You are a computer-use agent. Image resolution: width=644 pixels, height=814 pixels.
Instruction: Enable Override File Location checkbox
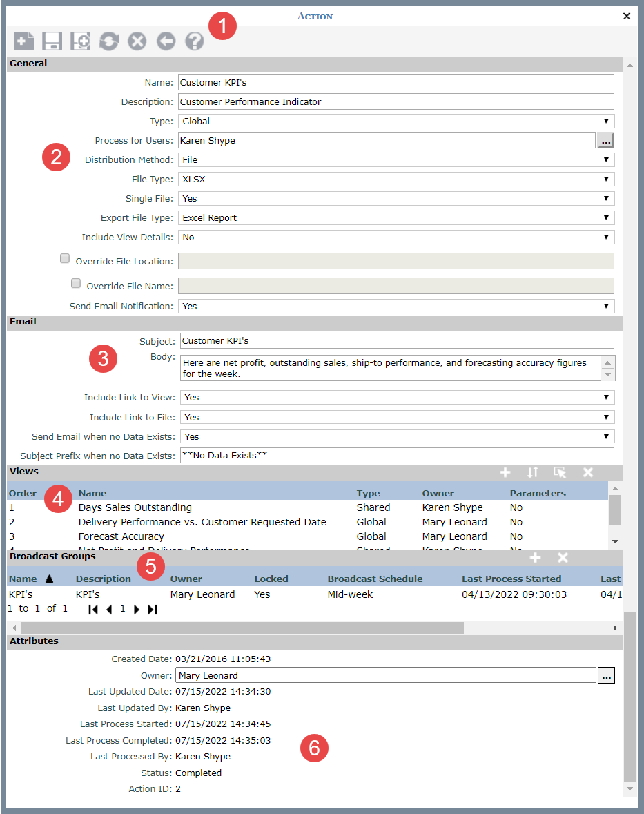pos(65,258)
